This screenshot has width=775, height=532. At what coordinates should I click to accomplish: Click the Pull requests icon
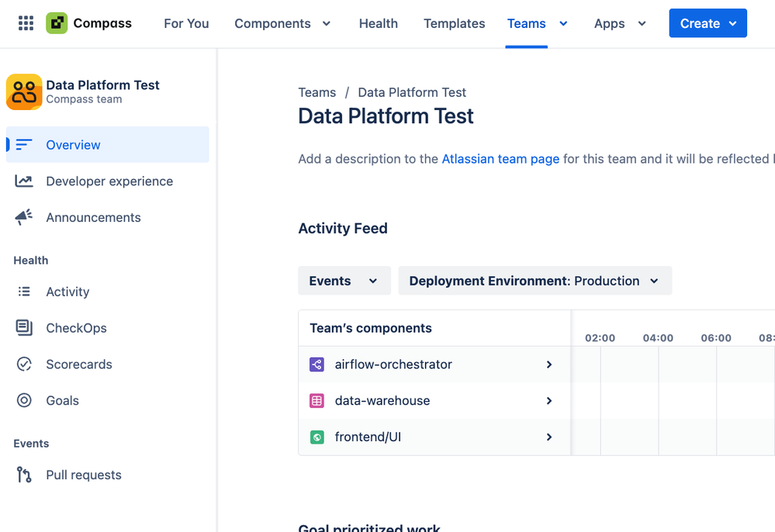[24, 475]
